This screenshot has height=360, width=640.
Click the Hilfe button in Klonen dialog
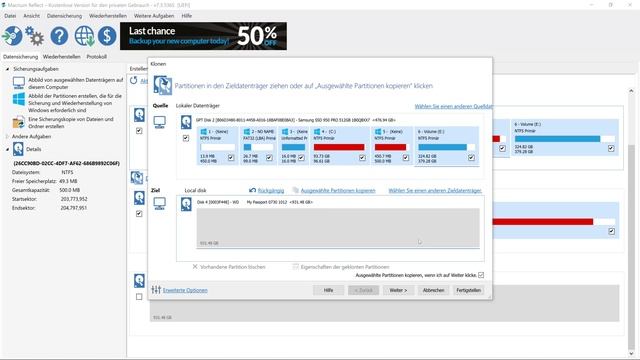tap(329, 290)
